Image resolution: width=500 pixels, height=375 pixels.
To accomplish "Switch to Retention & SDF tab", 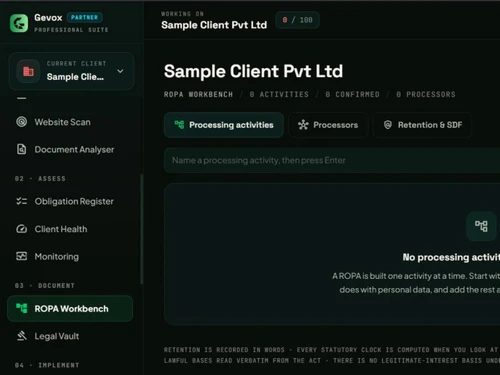I will pyautogui.click(x=422, y=125).
